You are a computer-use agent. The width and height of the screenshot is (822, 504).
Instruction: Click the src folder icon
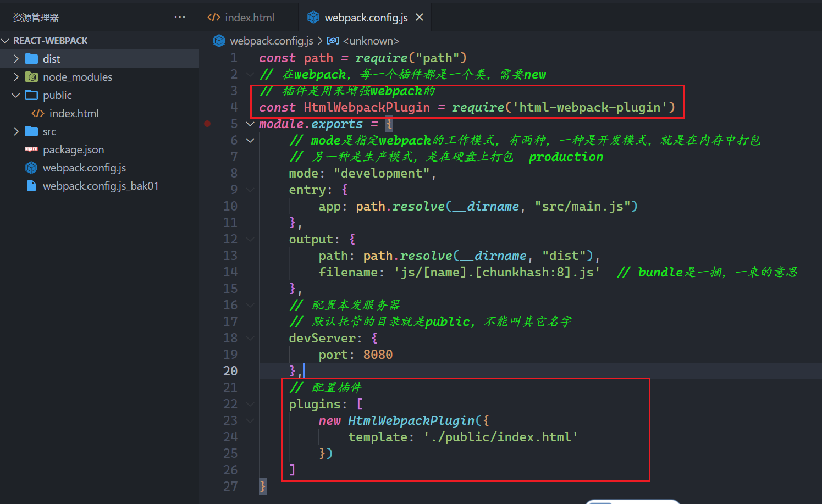(31, 131)
